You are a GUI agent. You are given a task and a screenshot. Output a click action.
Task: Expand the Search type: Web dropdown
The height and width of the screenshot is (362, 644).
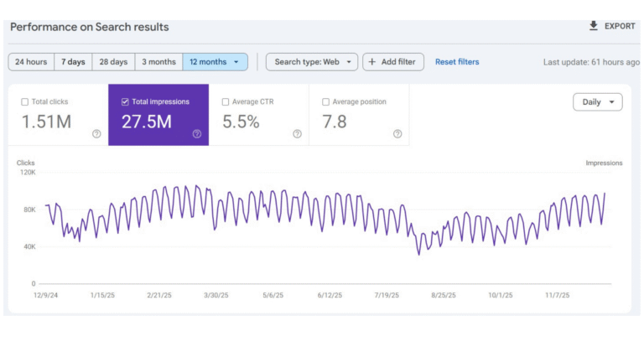click(x=312, y=62)
